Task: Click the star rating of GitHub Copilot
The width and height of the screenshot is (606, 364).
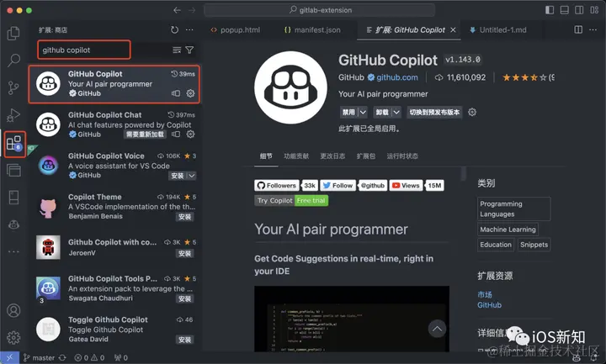Action: (524, 77)
